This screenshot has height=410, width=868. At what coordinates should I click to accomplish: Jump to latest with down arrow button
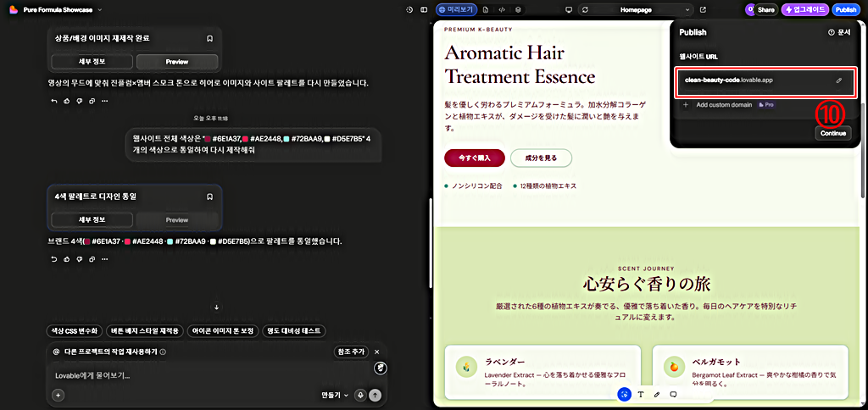216,307
